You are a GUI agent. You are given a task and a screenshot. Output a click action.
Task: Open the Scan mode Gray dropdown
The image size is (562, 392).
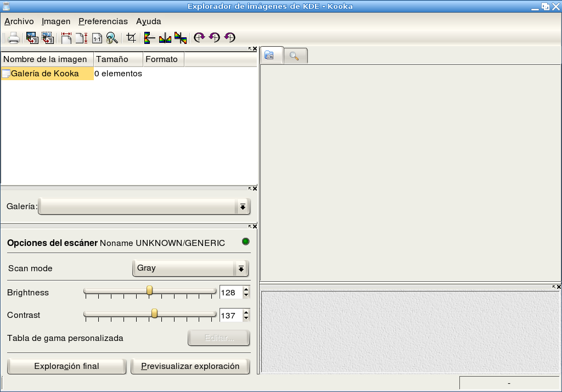190,268
